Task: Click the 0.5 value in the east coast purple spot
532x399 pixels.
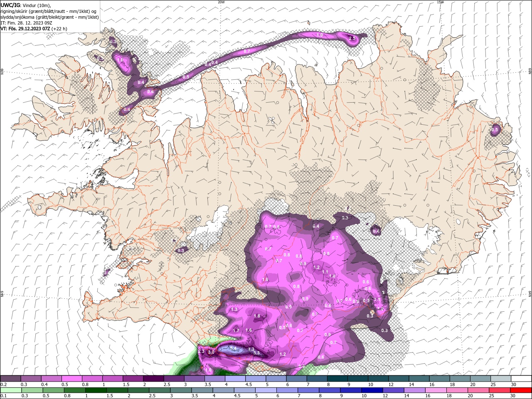Action: pos(495,130)
